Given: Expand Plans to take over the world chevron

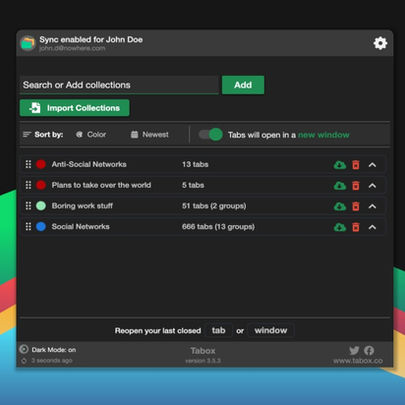Looking at the screenshot, I should (372, 185).
